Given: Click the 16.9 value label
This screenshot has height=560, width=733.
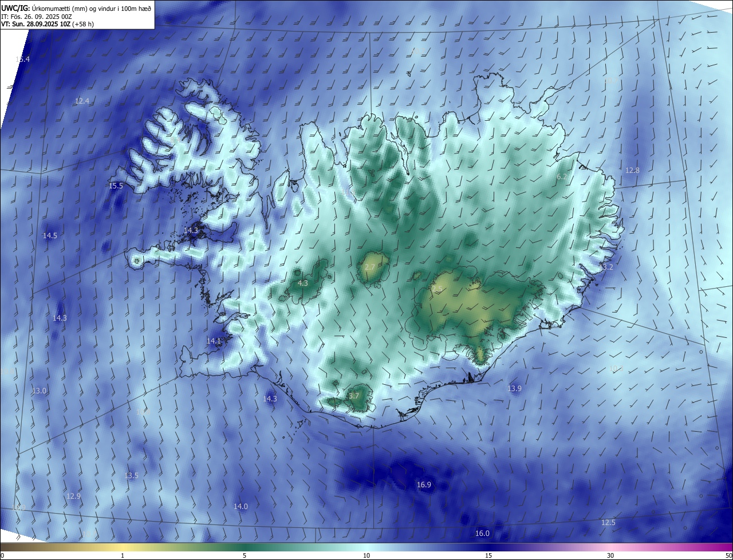Looking at the screenshot, I should point(424,485).
